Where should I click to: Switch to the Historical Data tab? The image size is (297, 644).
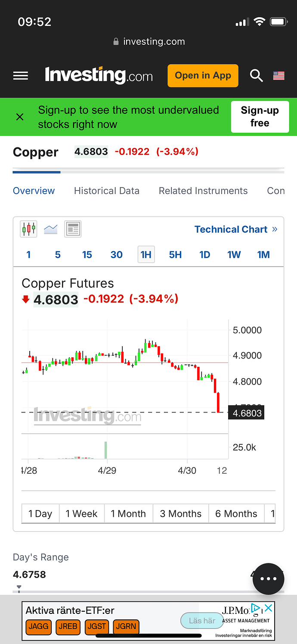click(107, 191)
